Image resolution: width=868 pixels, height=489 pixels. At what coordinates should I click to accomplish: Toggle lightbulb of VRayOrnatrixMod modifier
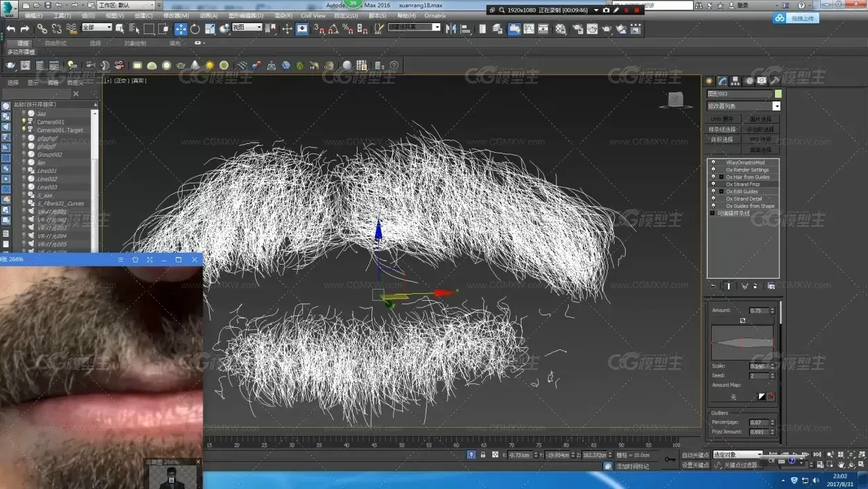[x=713, y=163]
